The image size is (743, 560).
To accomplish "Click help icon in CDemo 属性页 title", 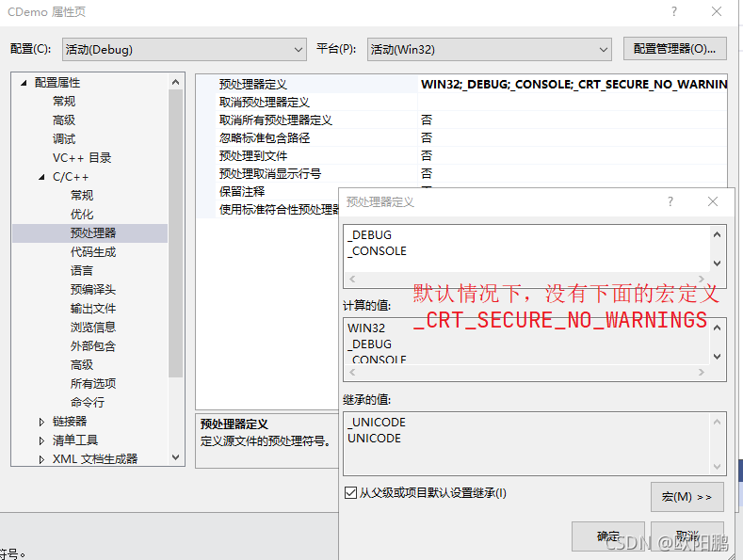I will pyautogui.click(x=674, y=11).
